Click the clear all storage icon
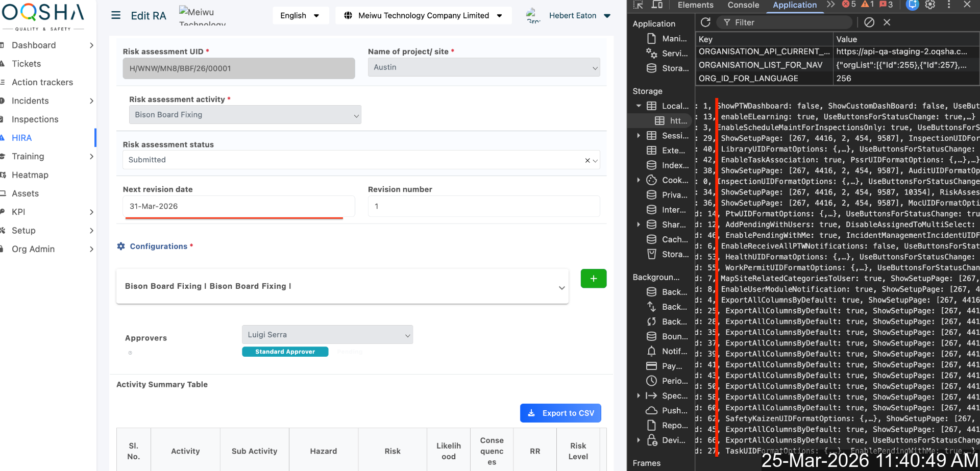Screen dimensions: 980x471 tap(869, 22)
